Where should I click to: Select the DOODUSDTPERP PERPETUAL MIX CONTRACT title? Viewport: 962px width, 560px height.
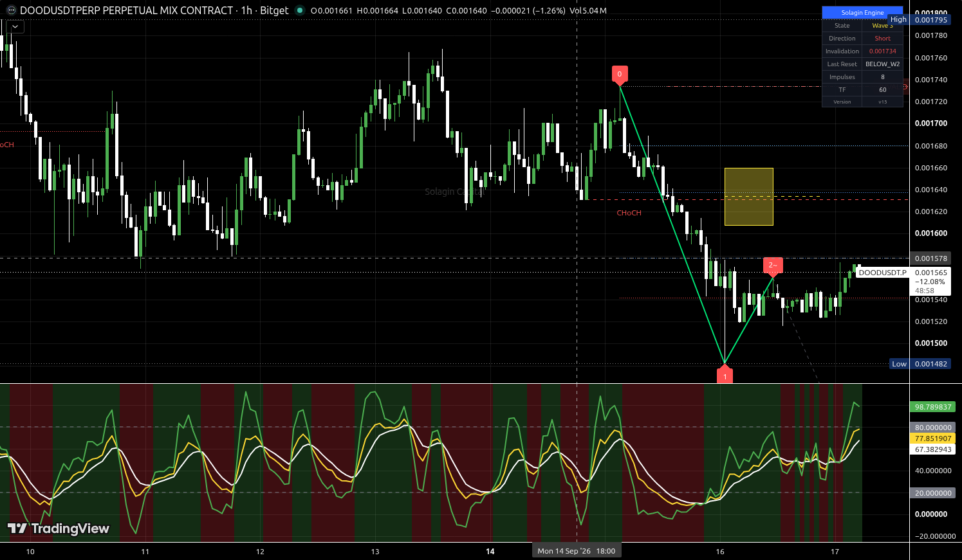pos(126,10)
